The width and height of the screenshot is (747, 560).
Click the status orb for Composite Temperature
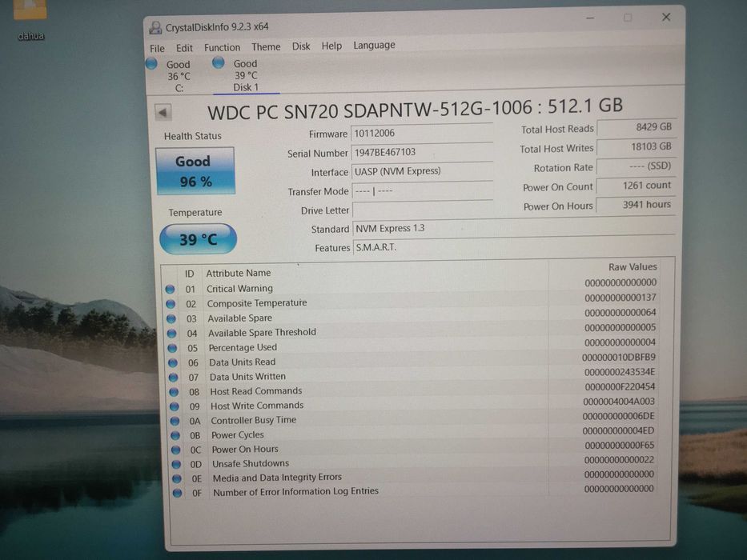pyautogui.click(x=171, y=304)
